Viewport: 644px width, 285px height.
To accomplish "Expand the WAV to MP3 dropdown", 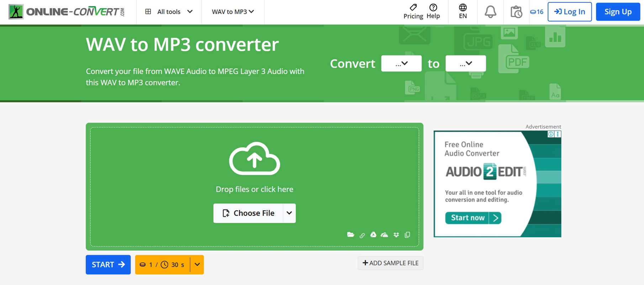I will (x=233, y=12).
